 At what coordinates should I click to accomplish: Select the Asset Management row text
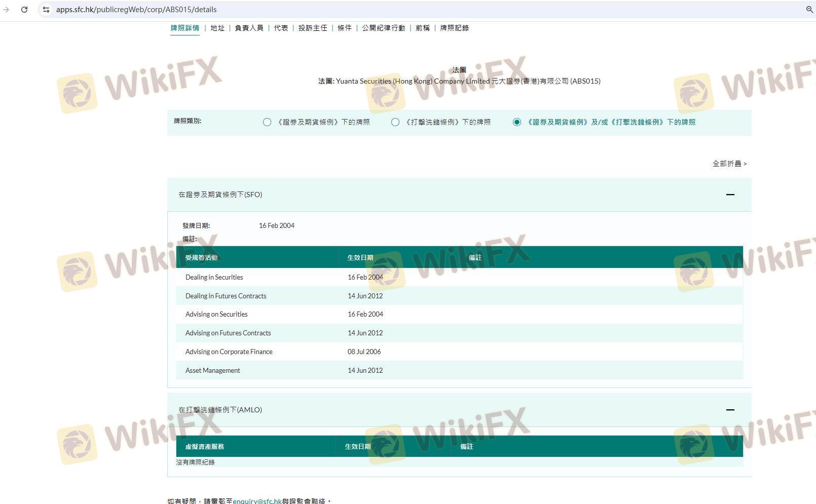coord(213,370)
